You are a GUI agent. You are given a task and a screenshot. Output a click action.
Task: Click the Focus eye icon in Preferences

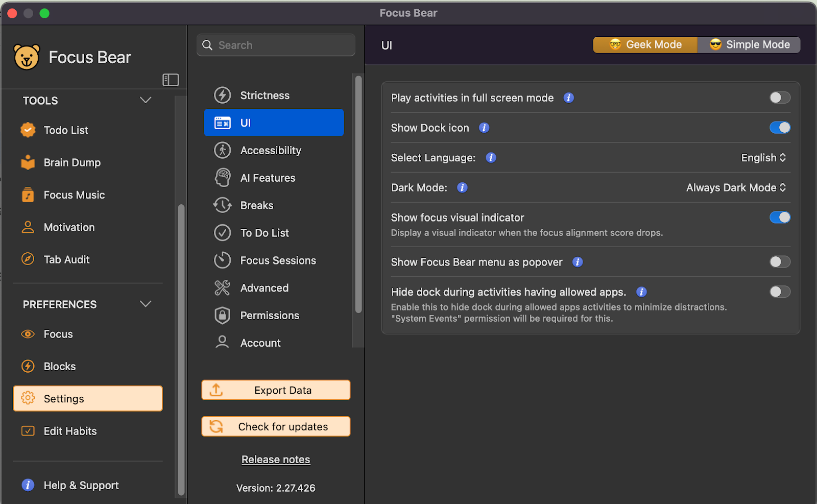(x=28, y=334)
